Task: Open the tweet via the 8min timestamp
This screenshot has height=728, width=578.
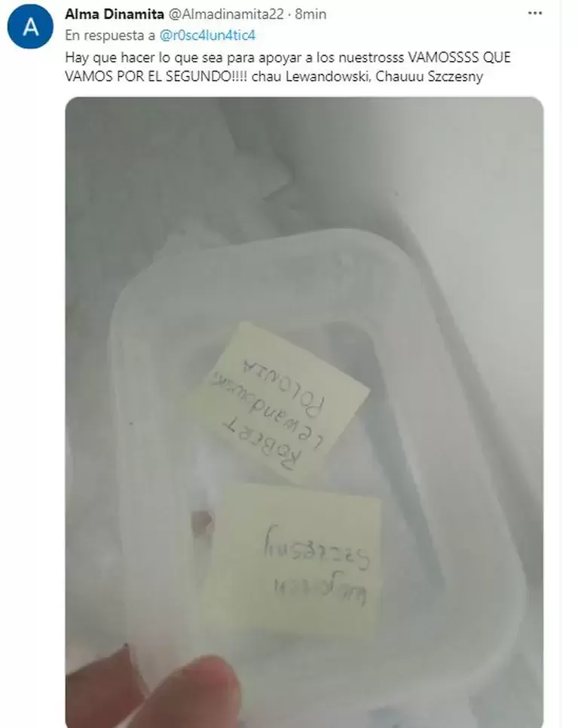Action: click(x=310, y=14)
